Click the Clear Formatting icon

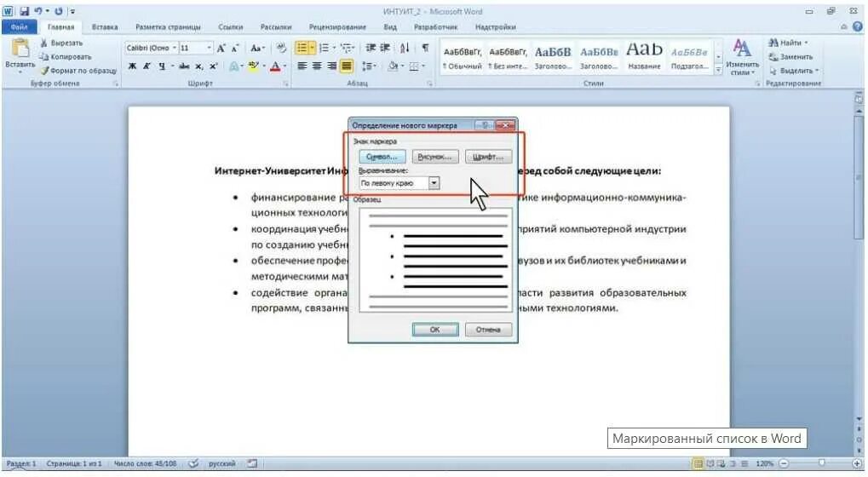click(x=281, y=49)
